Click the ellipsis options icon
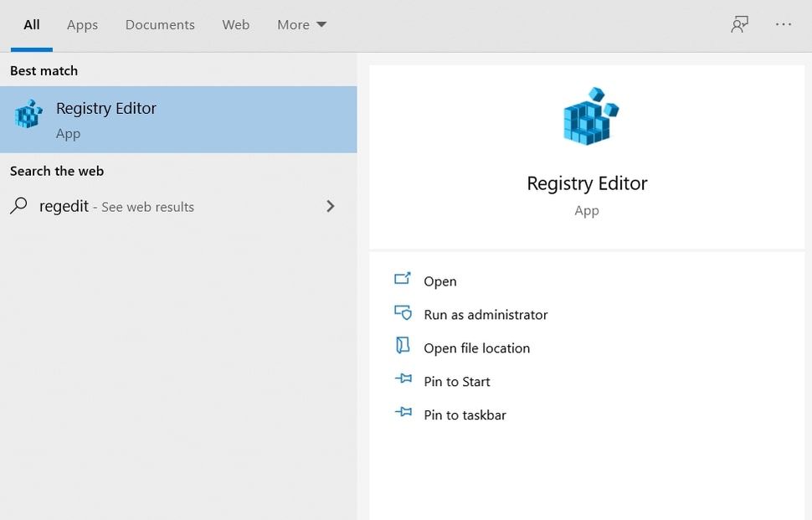Image resolution: width=812 pixels, height=520 pixels. 783,24
